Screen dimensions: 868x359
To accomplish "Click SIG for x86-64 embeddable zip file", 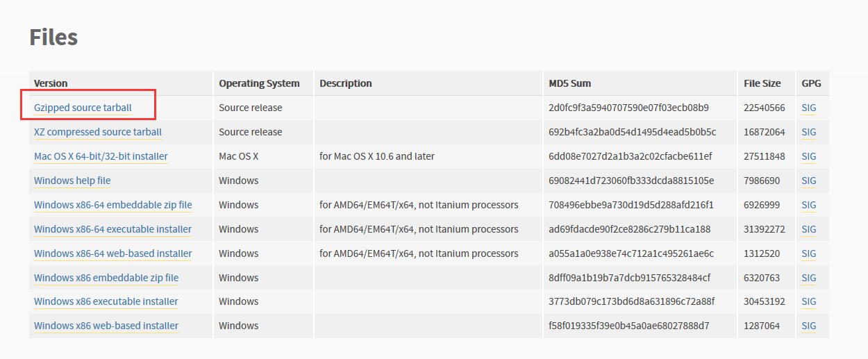I will [x=809, y=205].
